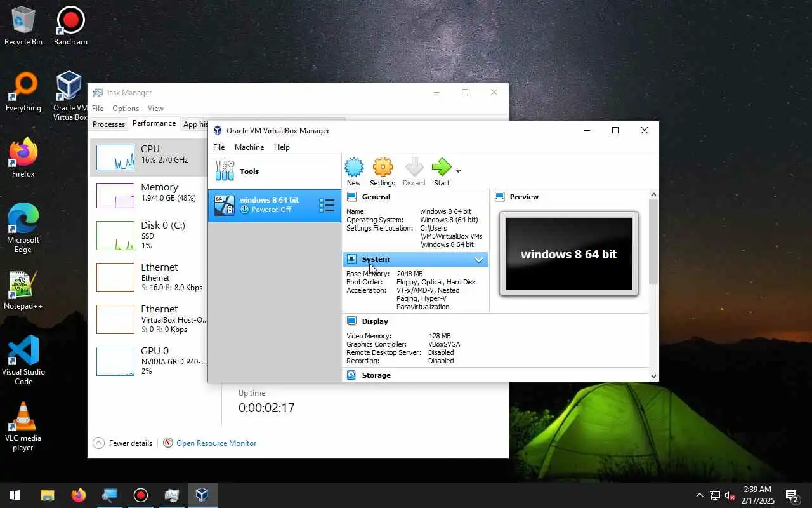Select the Disk 0 (C:) performance item
The image size is (812, 508).
[149, 235]
